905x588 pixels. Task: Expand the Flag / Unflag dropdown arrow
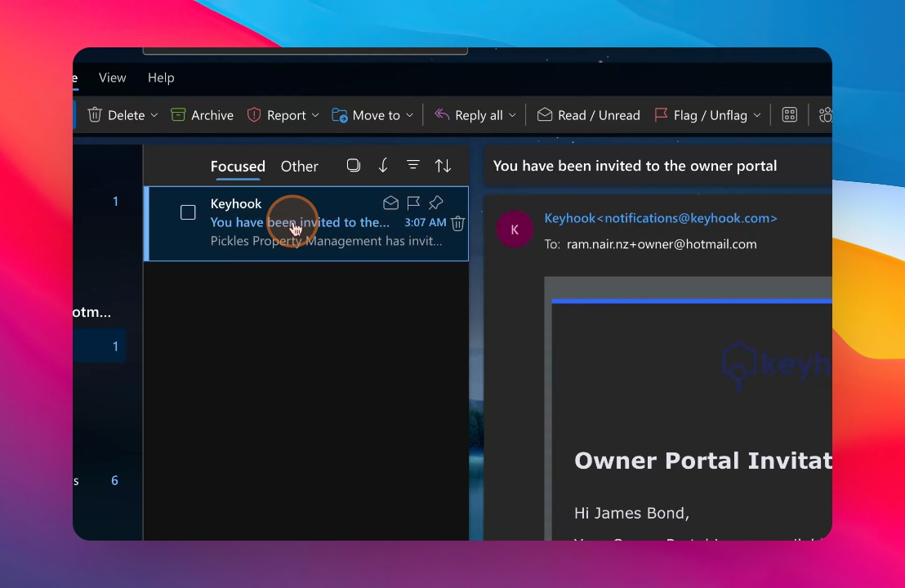(x=757, y=115)
